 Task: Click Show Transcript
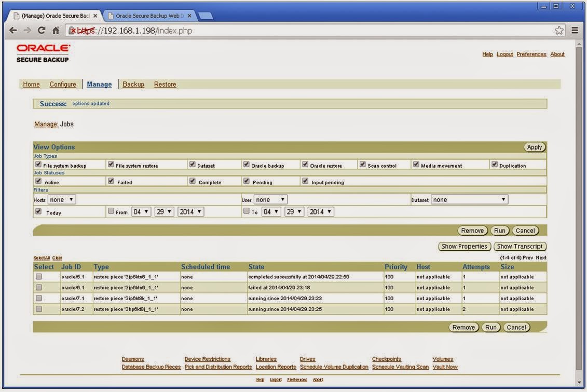[520, 246]
